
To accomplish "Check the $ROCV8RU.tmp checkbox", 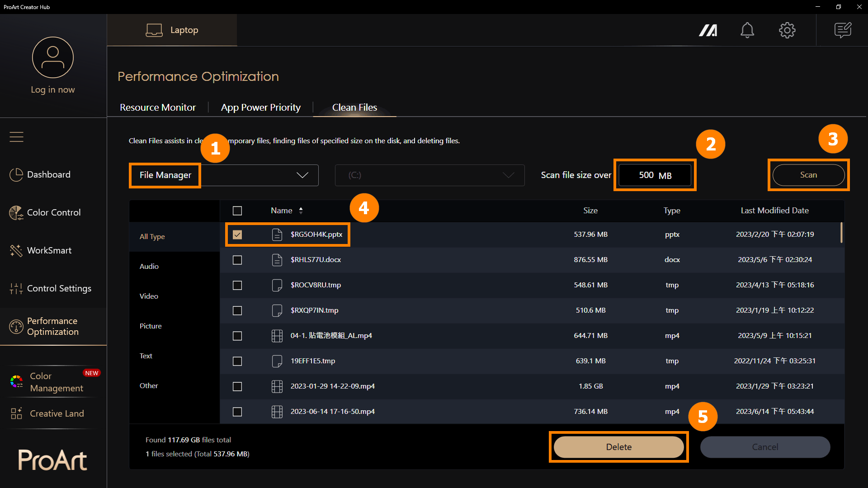I will [x=237, y=285].
